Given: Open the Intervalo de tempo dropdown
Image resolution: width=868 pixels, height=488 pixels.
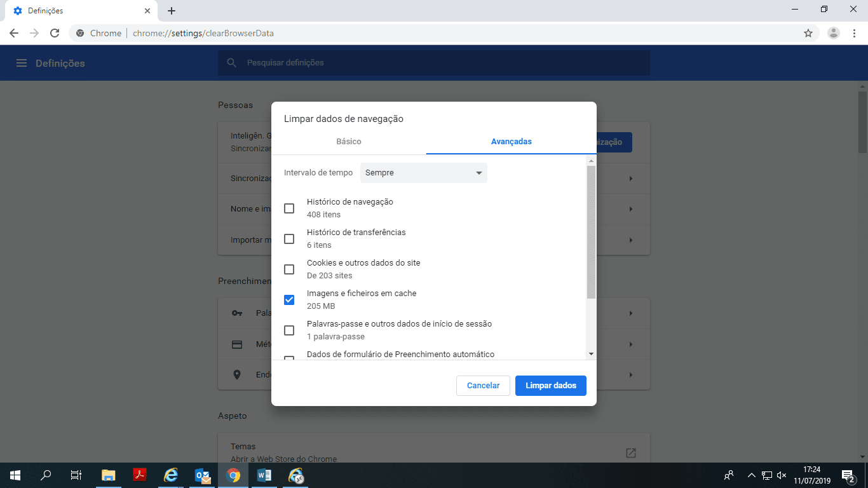Looking at the screenshot, I should pos(423,172).
